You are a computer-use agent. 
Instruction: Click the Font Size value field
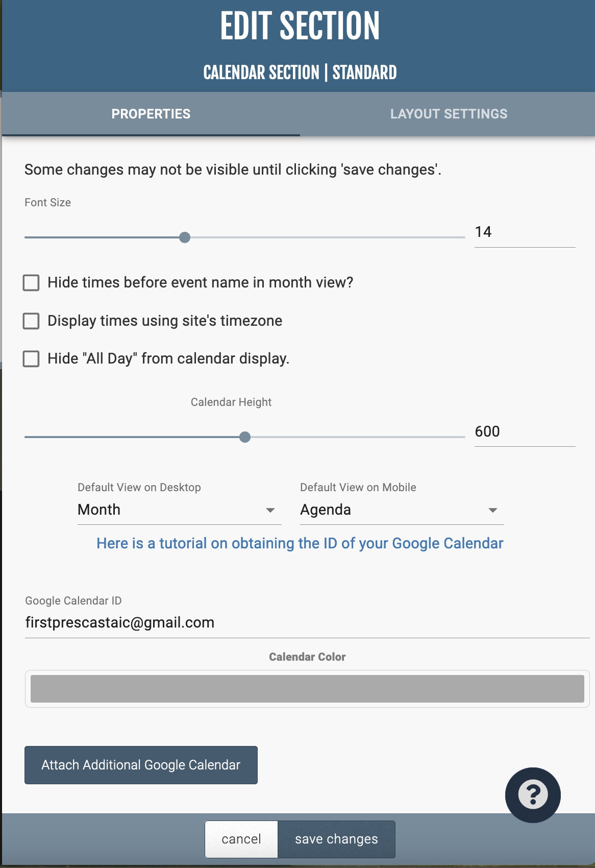coord(524,232)
